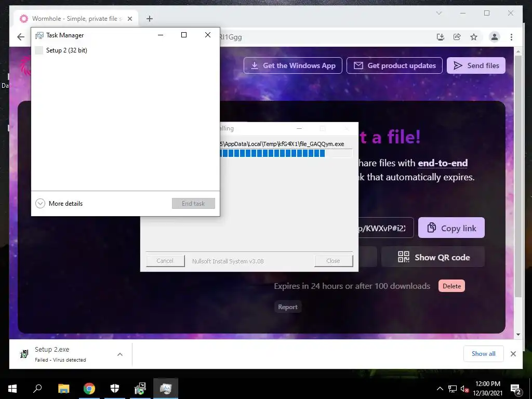Click the install app icon in address bar

441,37
